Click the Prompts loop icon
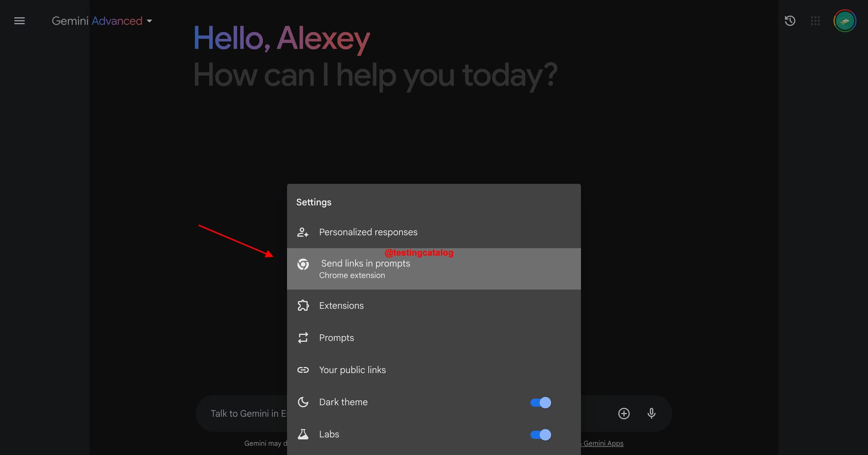Screen dimensions: 868x455 [x=303, y=337]
